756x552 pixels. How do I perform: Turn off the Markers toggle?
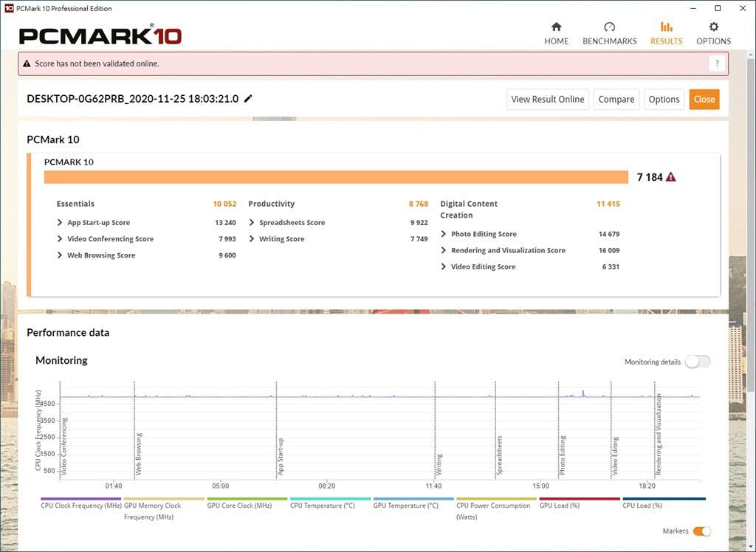pyautogui.click(x=701, y=531)
